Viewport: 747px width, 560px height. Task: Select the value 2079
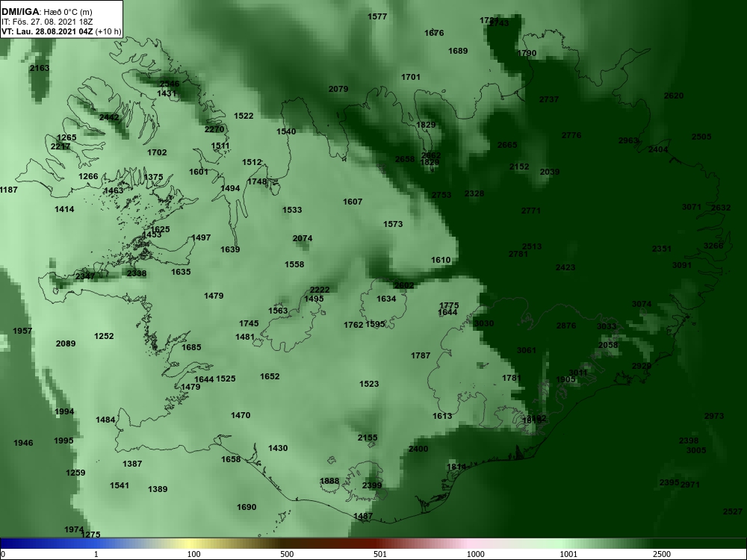point(338,89)
